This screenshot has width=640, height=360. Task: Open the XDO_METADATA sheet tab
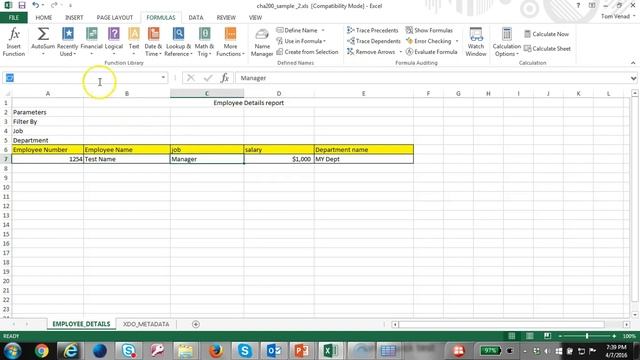pyautogui.click(x=146, y=324)
